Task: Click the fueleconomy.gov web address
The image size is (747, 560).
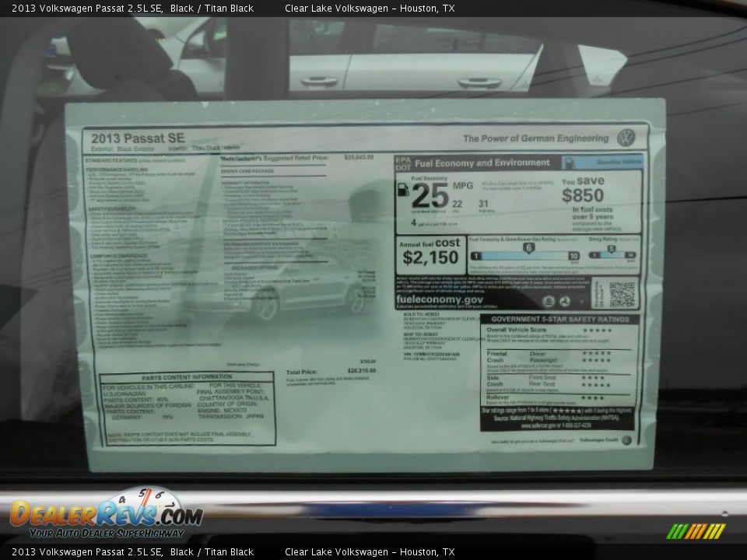Action: point(440,299)
